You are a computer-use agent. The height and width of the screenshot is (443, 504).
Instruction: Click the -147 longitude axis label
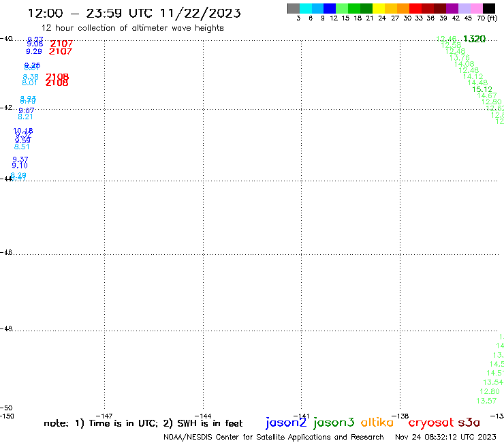(x=104, y=416)
